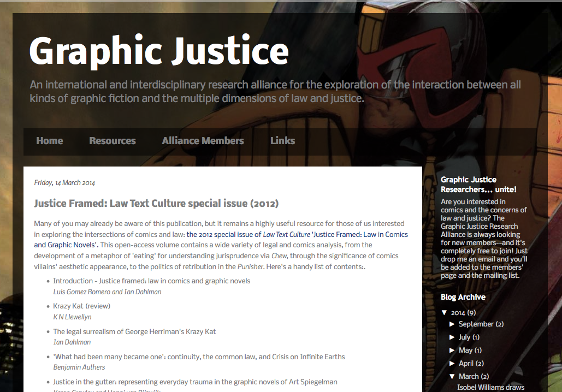This screenshot has height=392, width=562.
Task: Open the Justice Framed post title
Action: (156, 204)
